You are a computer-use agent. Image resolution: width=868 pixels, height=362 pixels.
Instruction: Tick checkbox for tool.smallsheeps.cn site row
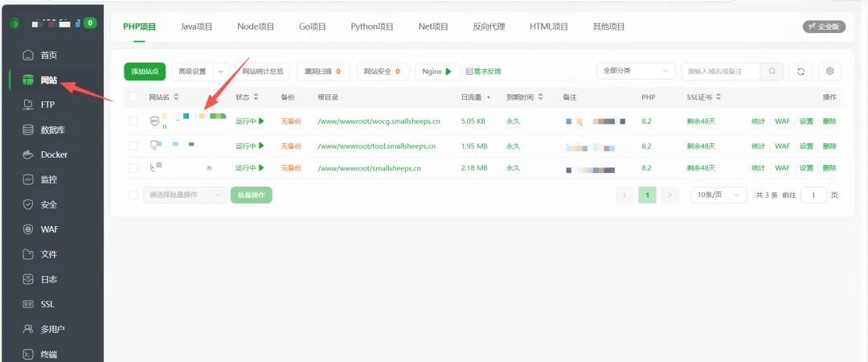(x=133, y=146)
